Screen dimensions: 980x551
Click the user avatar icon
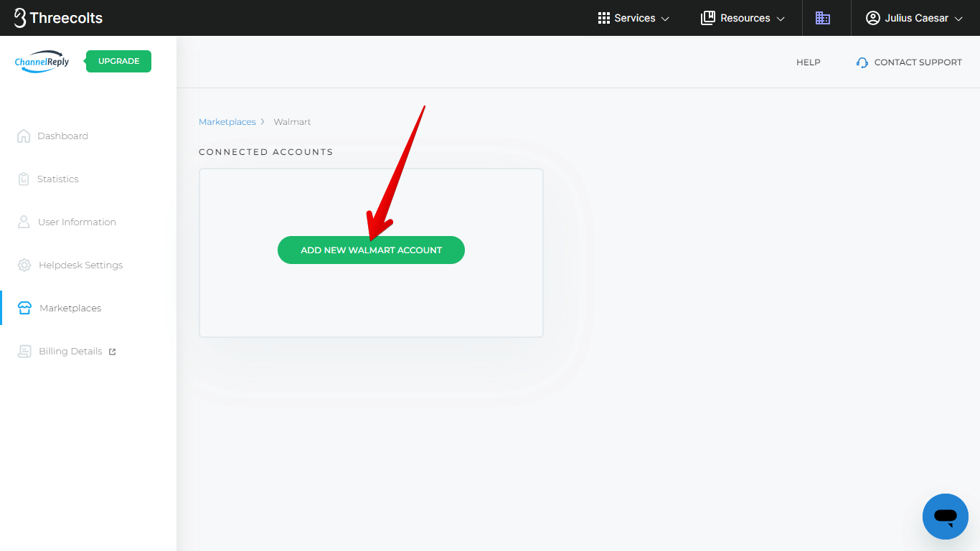point(872,18)
